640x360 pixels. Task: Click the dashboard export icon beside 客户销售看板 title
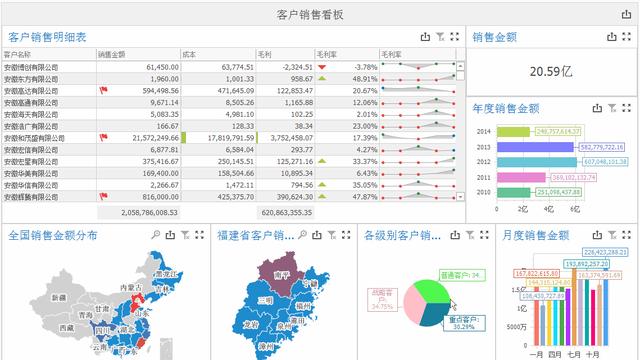coord(626,15)
